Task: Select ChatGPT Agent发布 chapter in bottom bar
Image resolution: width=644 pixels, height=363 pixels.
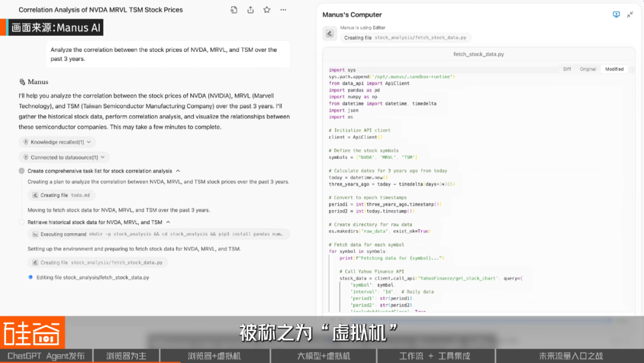Action: (x=47, y=356)
